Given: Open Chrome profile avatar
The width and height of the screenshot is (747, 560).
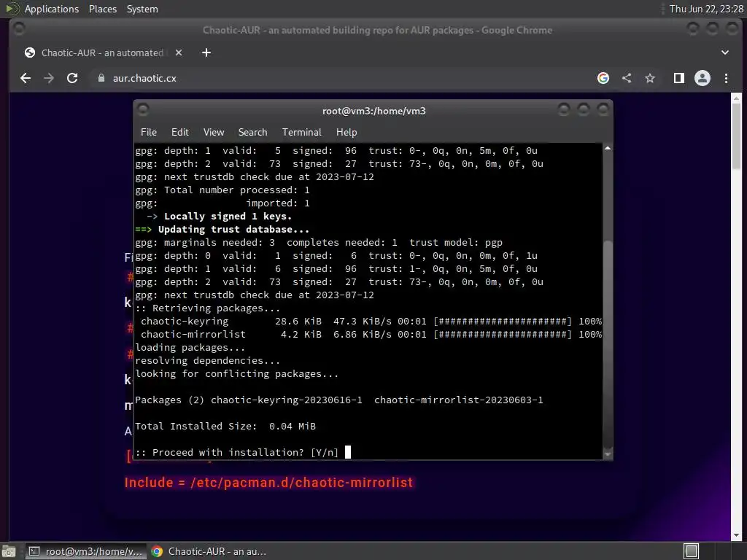Looking at the screenshot, I should [x=703, y=78].
